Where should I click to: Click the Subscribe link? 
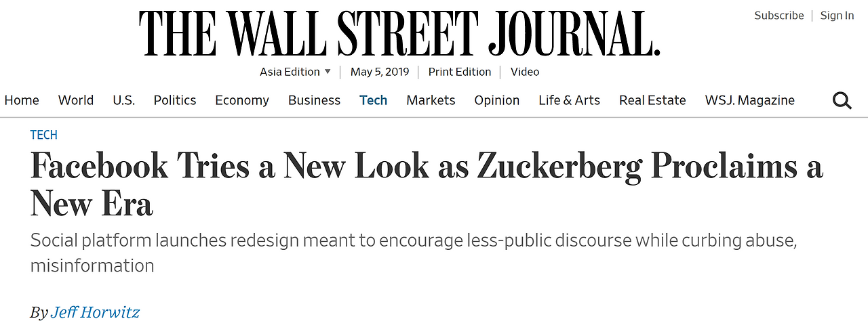778,16
